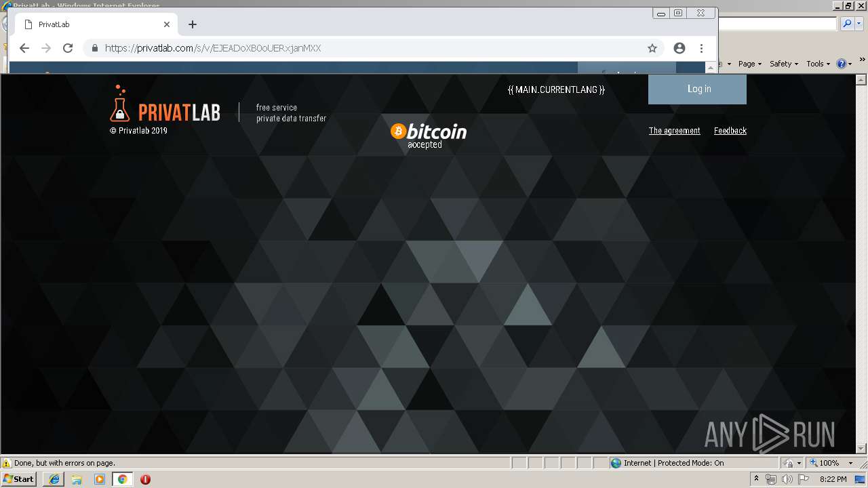This screenshot has width=868, height=488.
Task: Go back with Chrome's back arrow
Action: click(24, 48)
